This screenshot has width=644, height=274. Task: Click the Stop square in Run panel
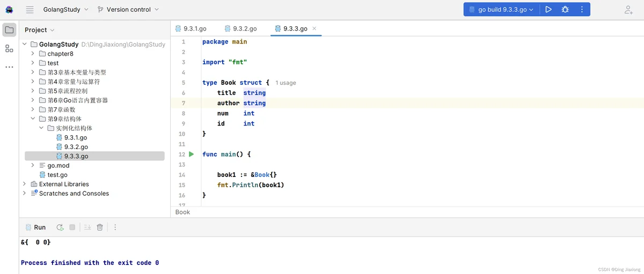pos(72,227)
